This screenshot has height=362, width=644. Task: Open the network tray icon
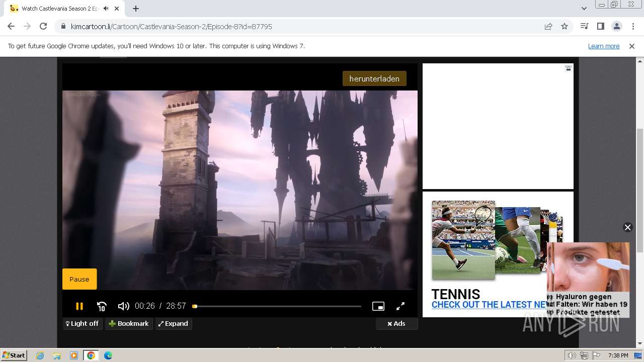(x=584, y=355)
